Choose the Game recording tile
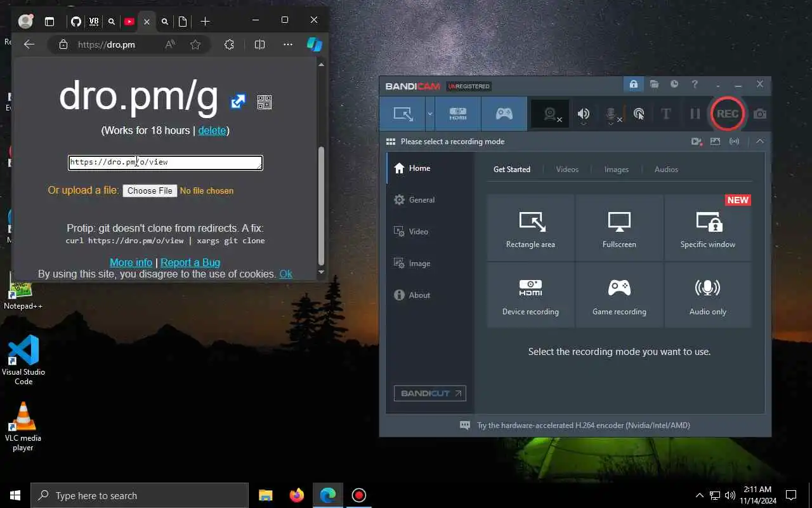 point(619,295)
